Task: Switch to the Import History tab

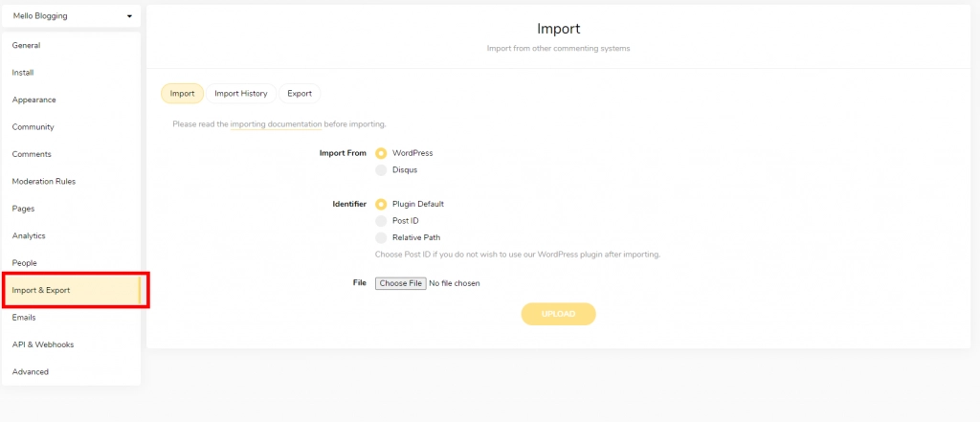Action: coord(240,94)
